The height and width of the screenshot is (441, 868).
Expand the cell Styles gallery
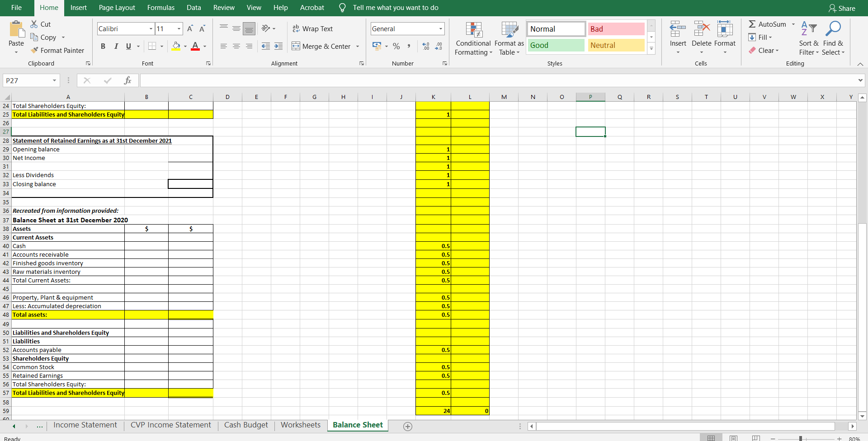[651, 48]
